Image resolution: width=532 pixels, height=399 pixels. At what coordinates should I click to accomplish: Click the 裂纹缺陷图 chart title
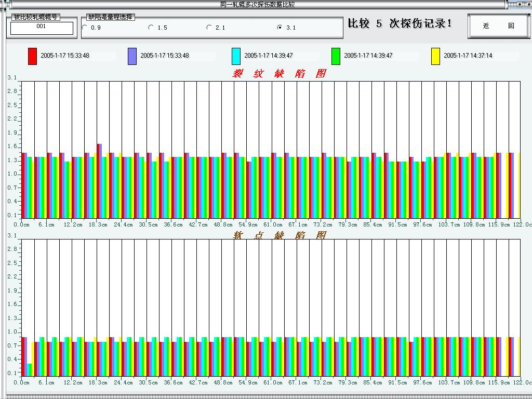(x=279, y=73)
